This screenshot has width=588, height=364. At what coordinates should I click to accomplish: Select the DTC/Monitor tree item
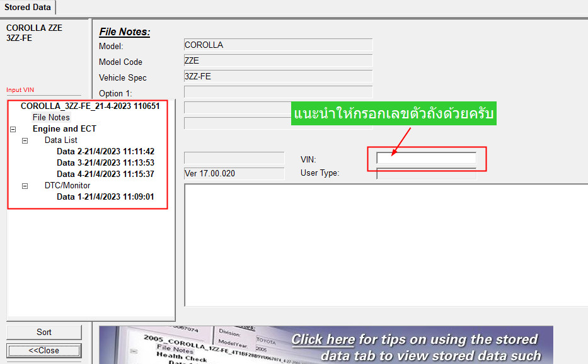[67, 185]
